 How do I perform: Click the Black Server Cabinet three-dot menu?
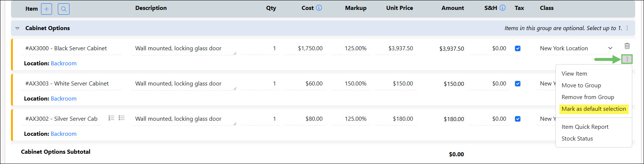[627, 59]
